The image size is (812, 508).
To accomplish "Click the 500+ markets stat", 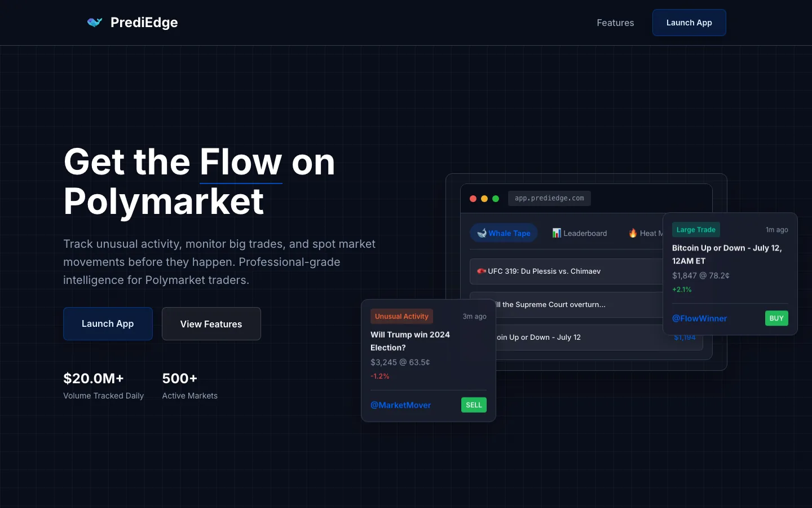I will tap(179, 378).
